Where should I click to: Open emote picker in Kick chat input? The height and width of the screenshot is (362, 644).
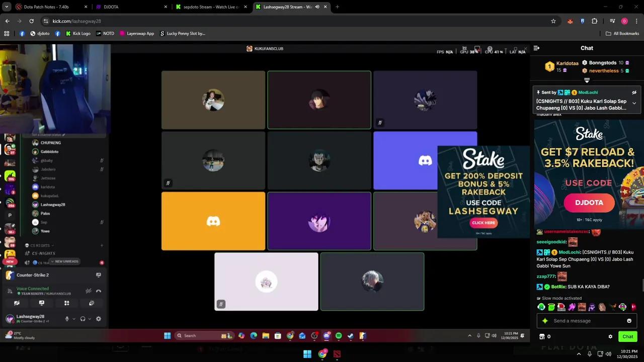(629, 320)
